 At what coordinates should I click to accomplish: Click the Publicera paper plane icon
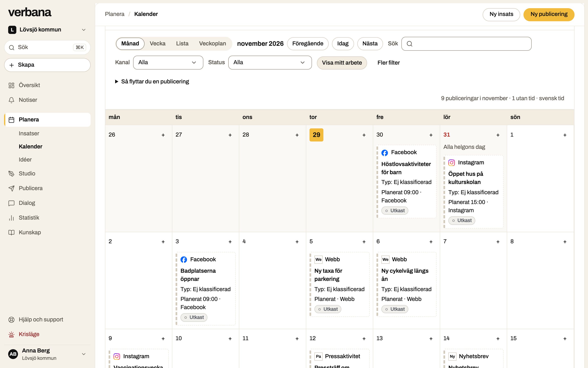11,188
